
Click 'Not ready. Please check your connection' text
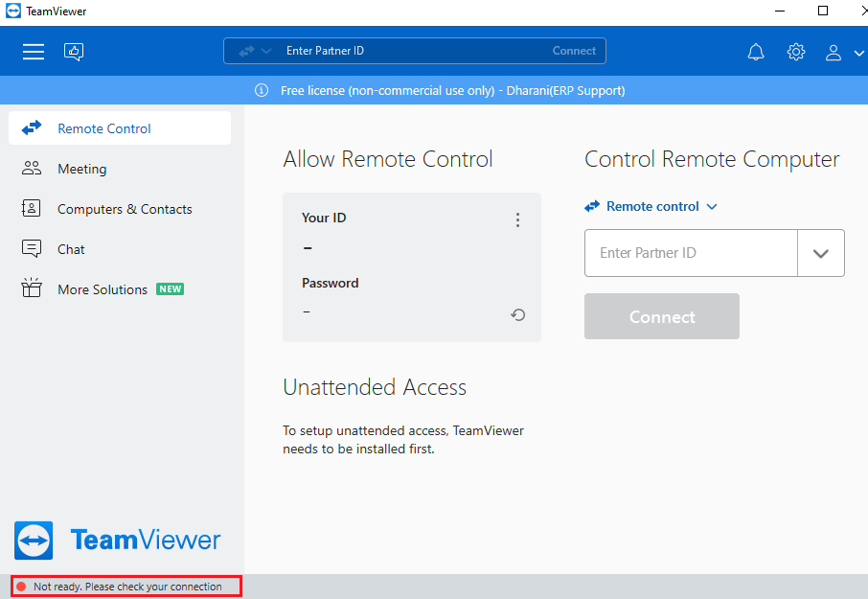point(127,587)
